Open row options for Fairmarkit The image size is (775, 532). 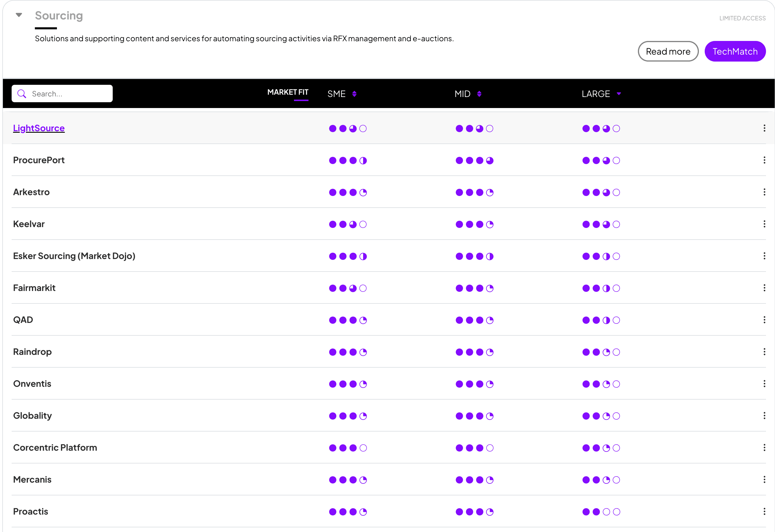764,288
